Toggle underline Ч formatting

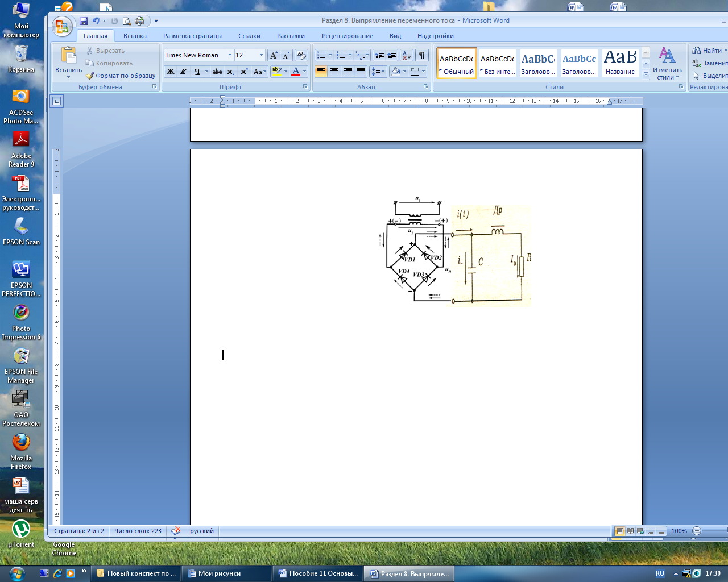pos(197,72)
